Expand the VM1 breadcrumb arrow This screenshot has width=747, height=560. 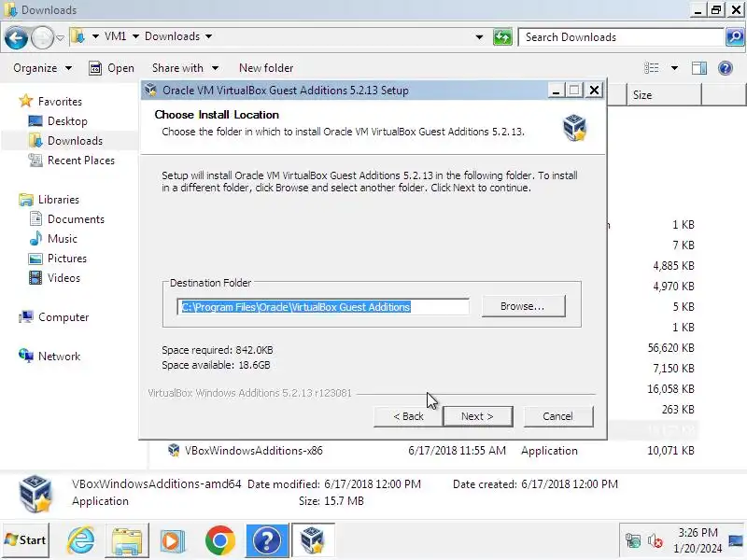[135, 36]
